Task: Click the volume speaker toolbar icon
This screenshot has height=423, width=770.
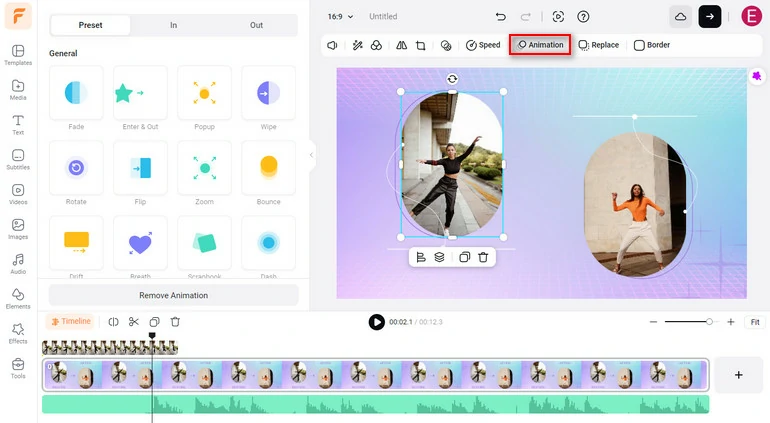Action: (332, 45)
